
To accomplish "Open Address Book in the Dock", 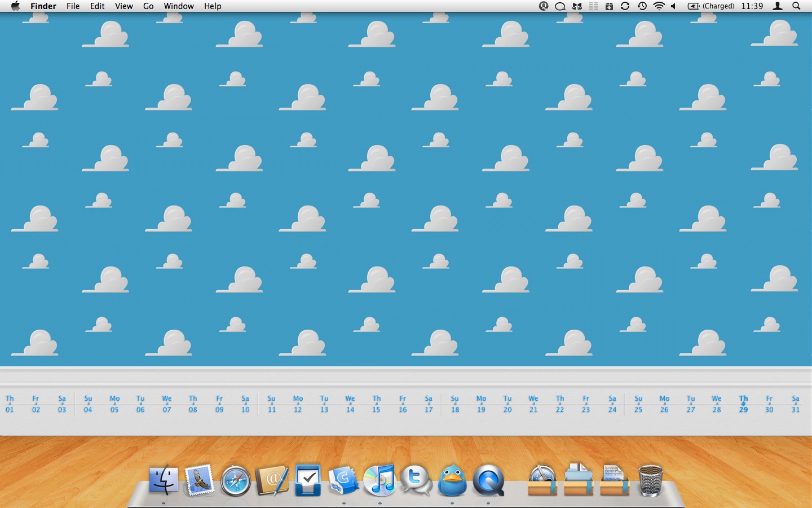I will 272,481.
